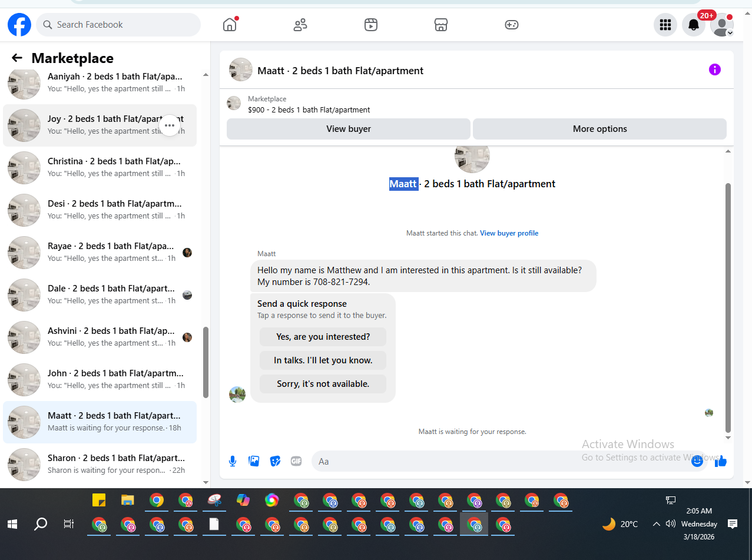Show hidden system tray icons
This screenshot has width=752, height=560.
click(657, 523)
